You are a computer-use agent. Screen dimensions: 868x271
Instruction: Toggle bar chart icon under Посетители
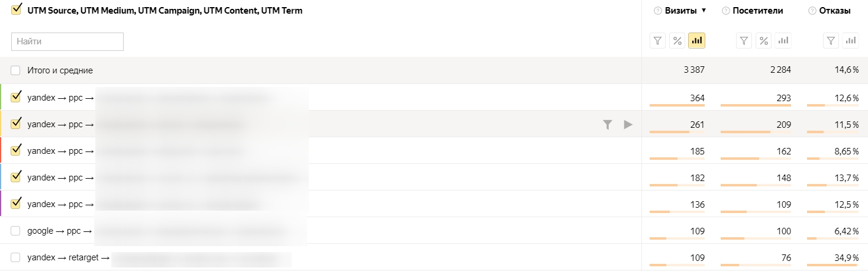point(783,41)
